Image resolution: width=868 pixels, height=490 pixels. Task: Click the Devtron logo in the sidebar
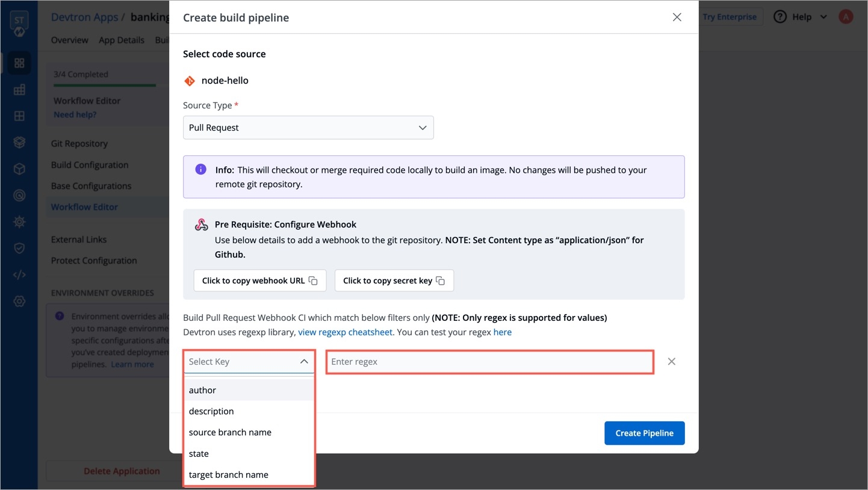point(19,24)
